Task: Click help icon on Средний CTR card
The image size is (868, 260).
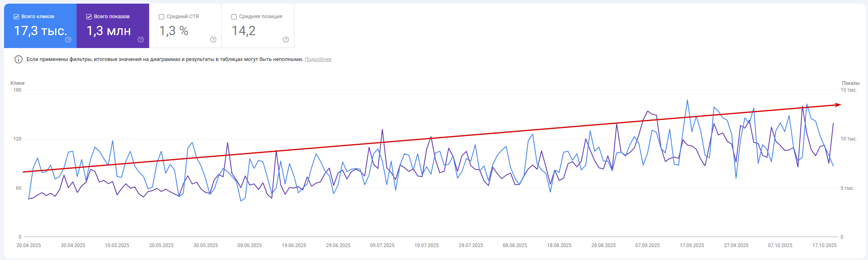Action: pos(213,40)
